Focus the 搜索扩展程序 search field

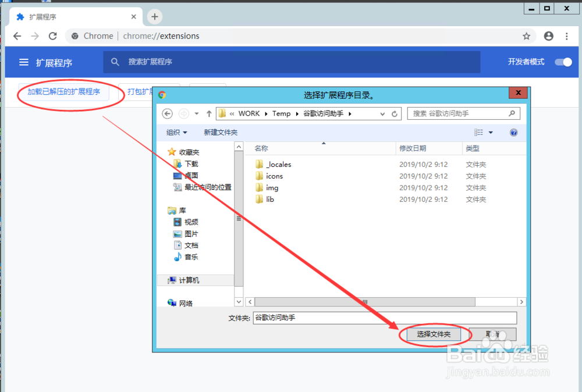(292, 62)
